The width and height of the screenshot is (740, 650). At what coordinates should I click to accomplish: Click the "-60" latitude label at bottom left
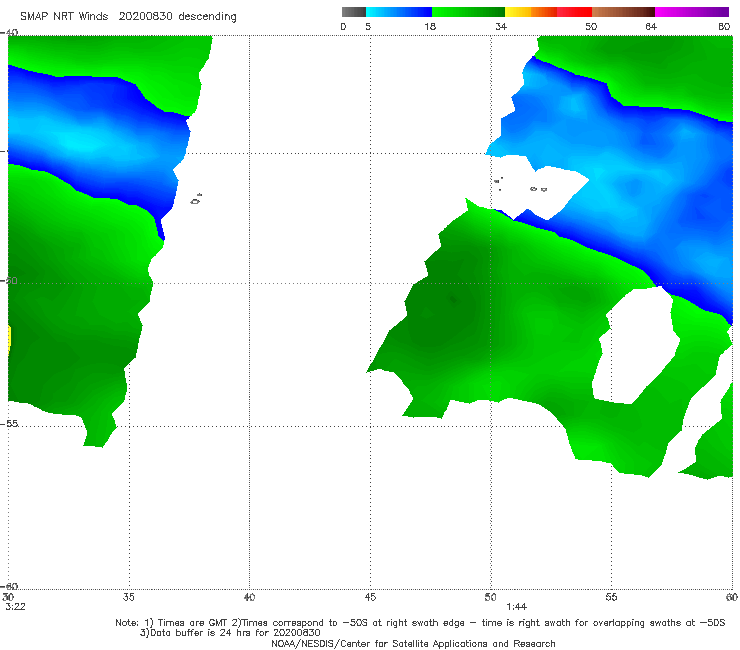click(9, 586)
